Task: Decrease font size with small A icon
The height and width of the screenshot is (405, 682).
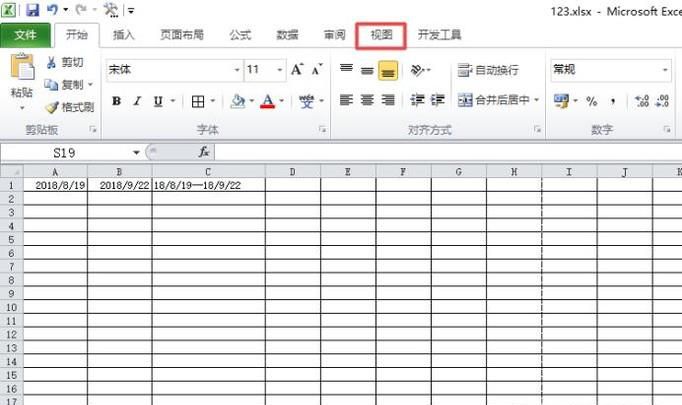Action: [318, 70]
